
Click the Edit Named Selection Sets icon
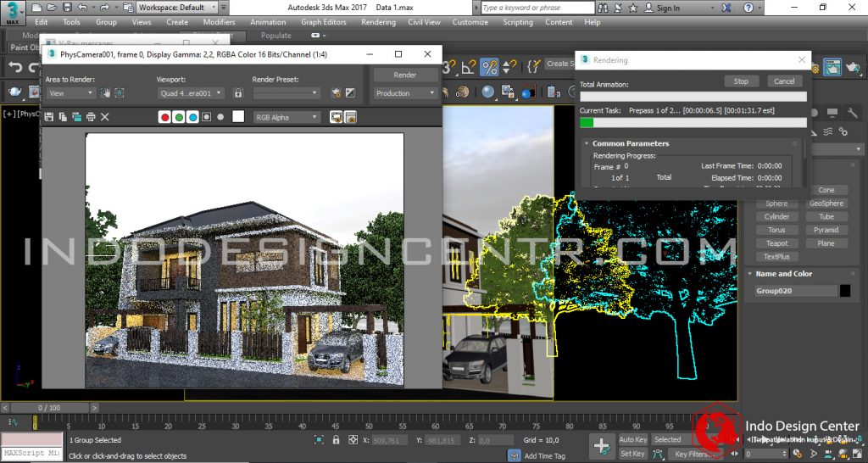tap(533, 67)
